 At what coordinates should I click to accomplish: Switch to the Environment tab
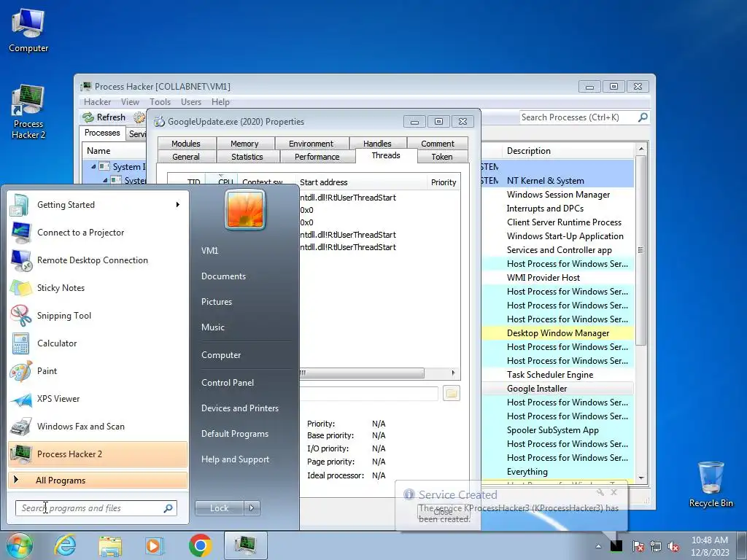coord(311,144)
